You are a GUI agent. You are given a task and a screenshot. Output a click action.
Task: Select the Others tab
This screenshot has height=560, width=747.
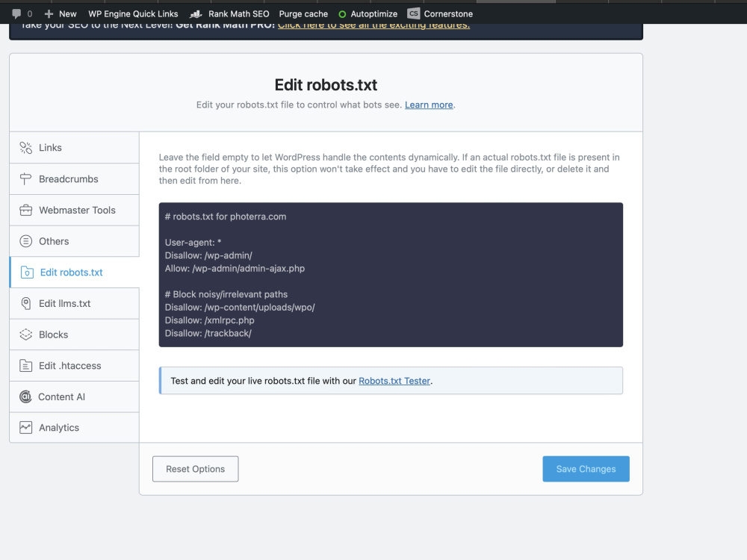(x=74, y=241)
